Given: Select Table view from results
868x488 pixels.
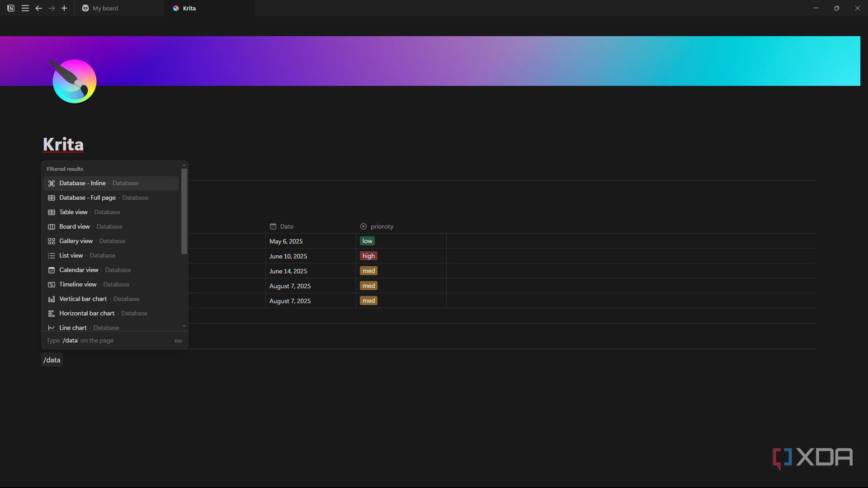Looking at the screenshot, I should 111,212.
